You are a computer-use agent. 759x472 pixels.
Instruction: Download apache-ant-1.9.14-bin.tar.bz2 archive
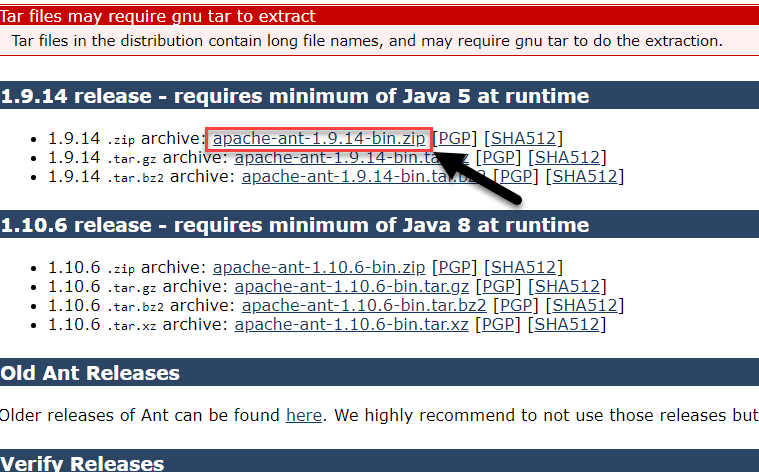point(340,176)
